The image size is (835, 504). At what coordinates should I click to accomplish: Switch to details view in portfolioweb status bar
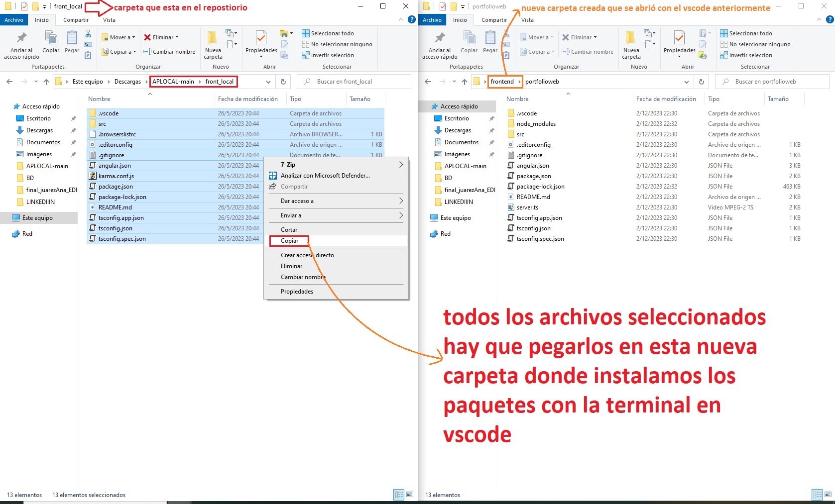817,495
